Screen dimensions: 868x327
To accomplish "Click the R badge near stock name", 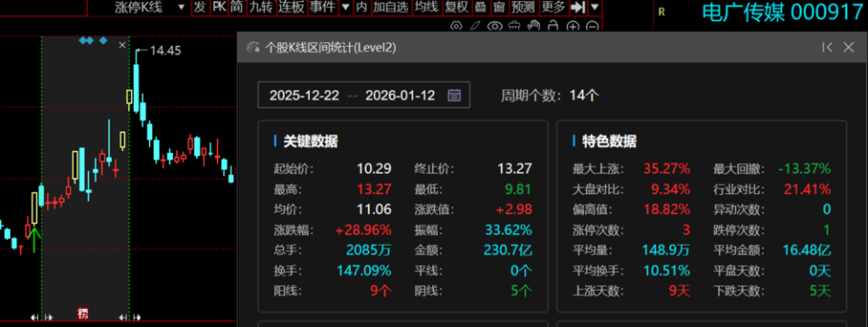I will tap(661, 12).
